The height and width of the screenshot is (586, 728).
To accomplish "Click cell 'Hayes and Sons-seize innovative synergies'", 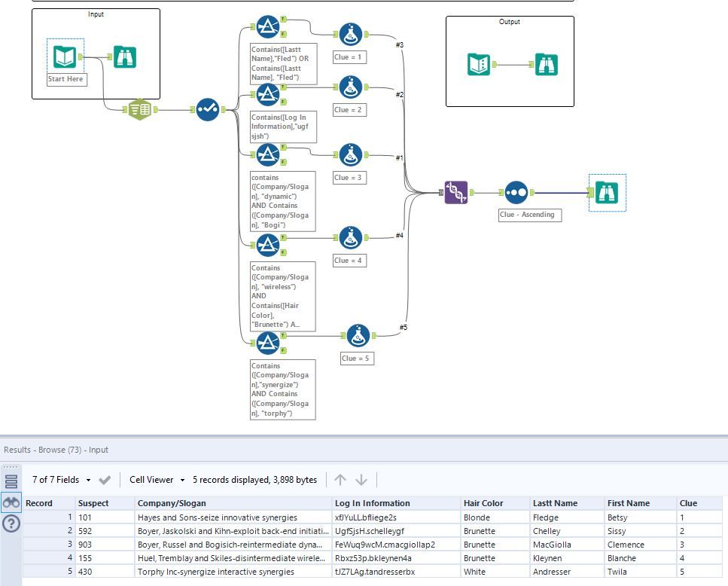I will tap(233, 517).
